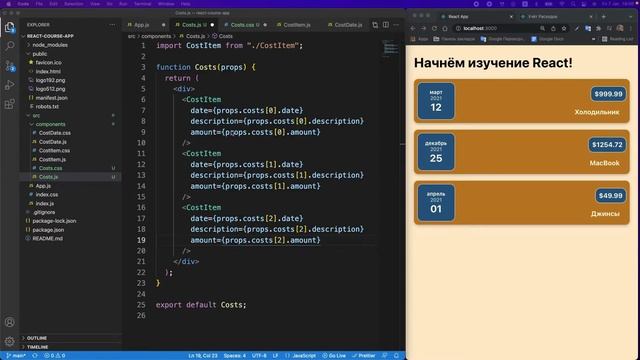Click the code minimap in the editor

click(391, 49)
